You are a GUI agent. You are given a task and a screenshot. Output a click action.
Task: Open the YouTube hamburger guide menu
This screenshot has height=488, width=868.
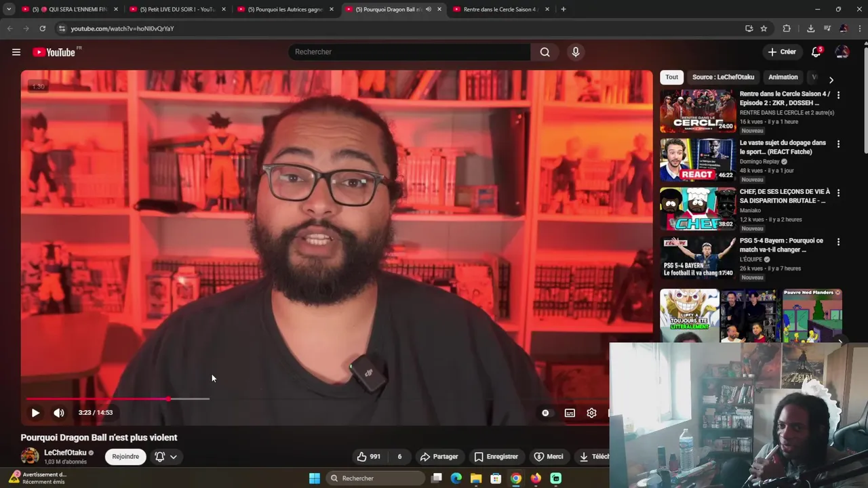pos(16,52)
